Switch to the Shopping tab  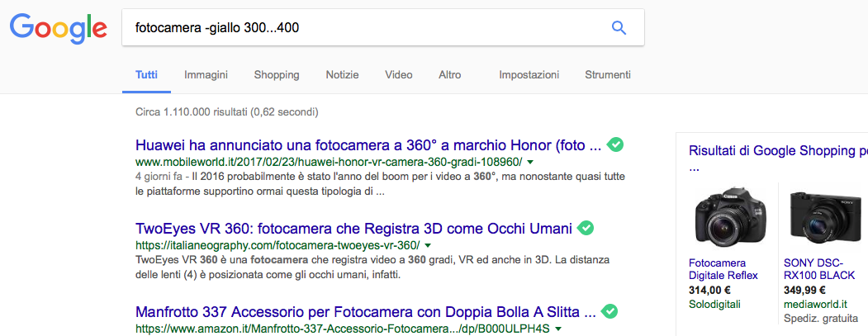tap(277, 74)
